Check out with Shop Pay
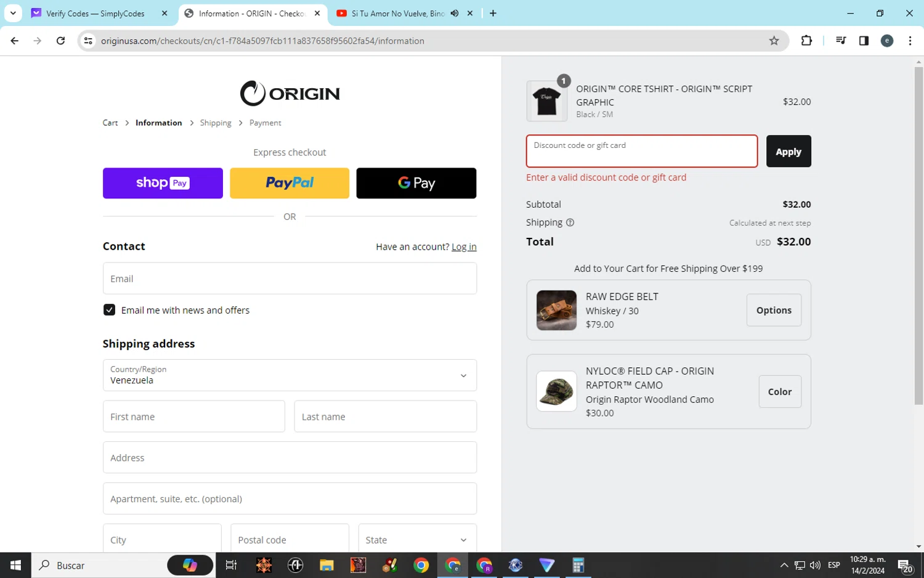This screenshot has width=924, height=578. pos(163,183)
